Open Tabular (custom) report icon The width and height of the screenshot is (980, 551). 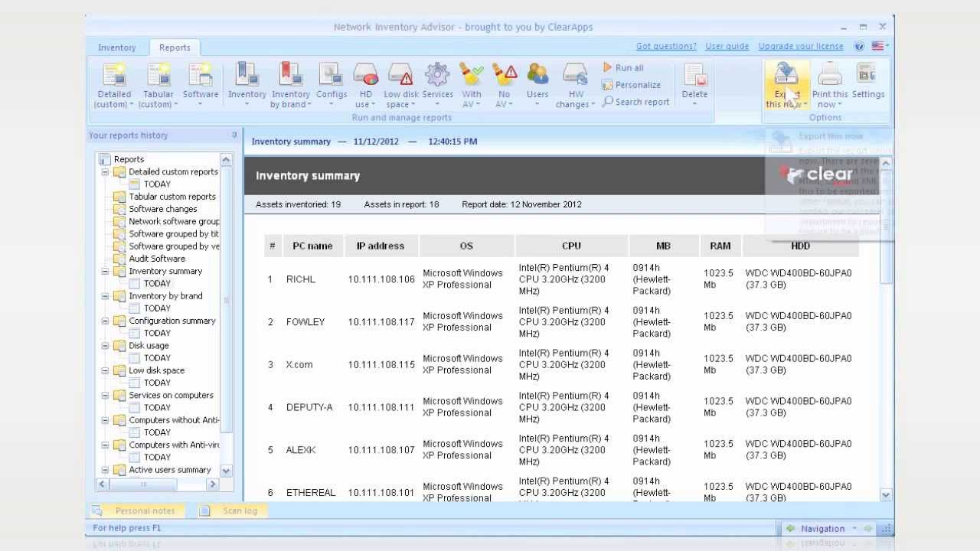(x=158, y=75)
